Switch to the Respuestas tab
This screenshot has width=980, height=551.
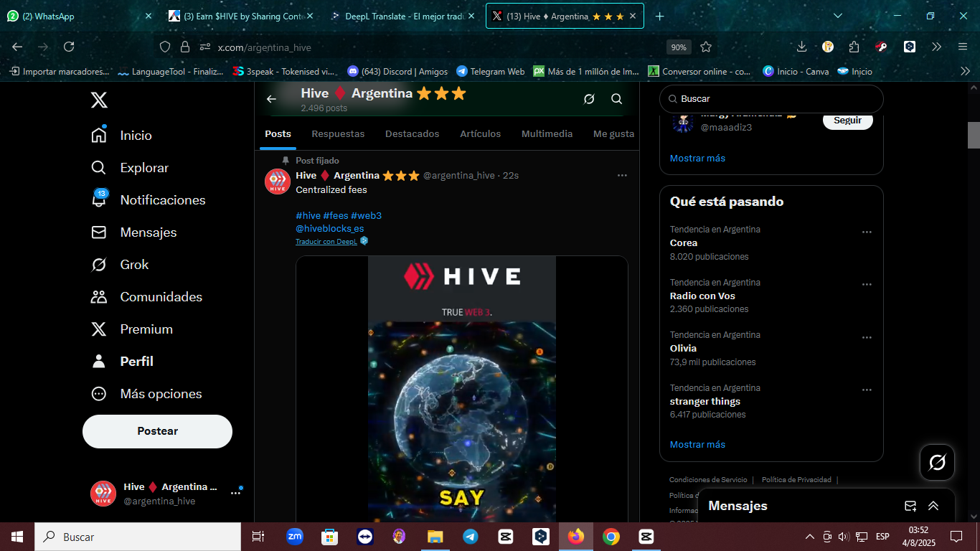[x=338, y=134]
